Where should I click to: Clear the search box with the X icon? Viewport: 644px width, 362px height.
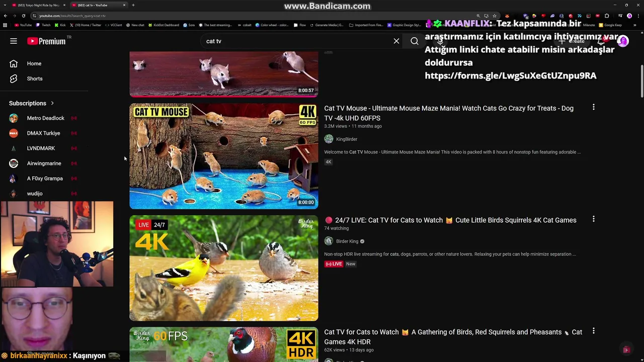pyautogui.click(x=396, y=41)
